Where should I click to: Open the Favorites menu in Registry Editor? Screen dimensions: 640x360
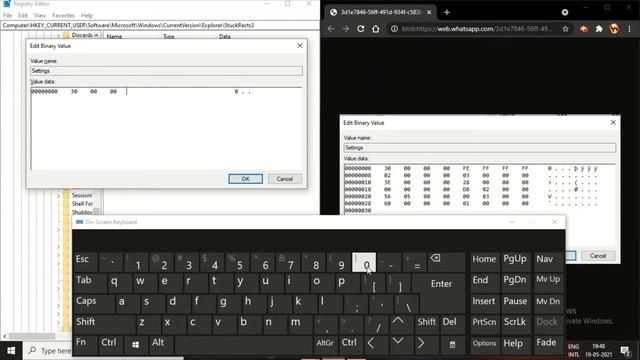pyautogui.click(x=63, y=16)
